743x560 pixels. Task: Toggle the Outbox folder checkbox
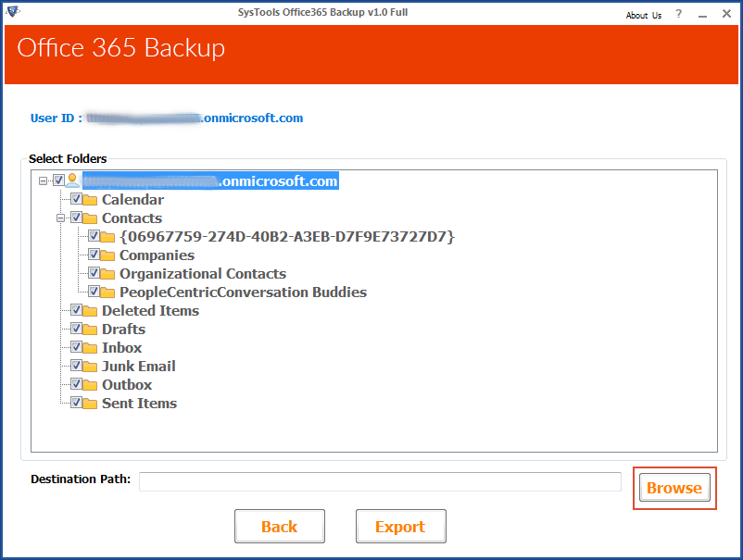[76, 385]
